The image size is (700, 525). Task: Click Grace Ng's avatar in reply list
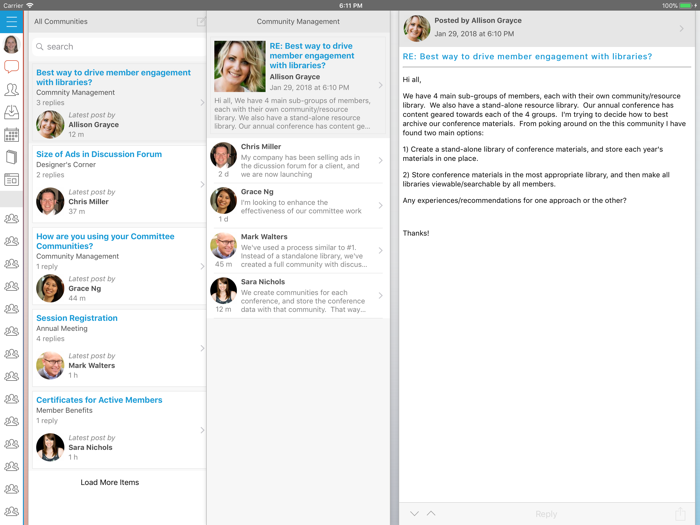(x=223, y=201)
